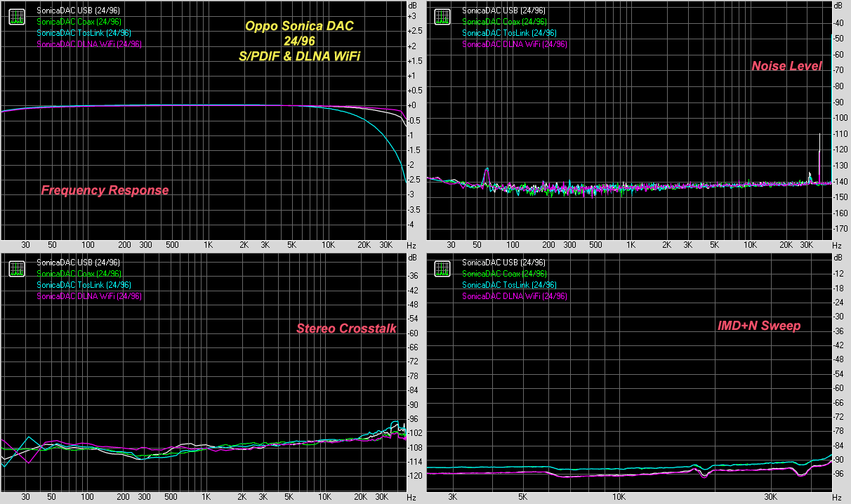Click the -40 dB label in Noise Level
The image size is (851, 504).
[x=837, y=22]
